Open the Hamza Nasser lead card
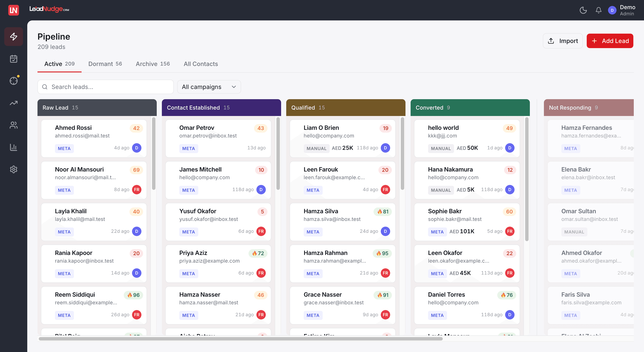This screenshot has height=352, width=644. tap(218, 306)
